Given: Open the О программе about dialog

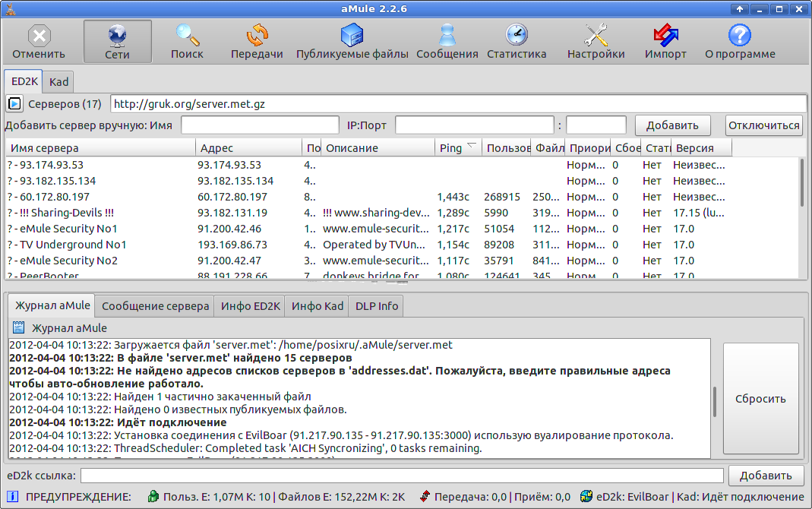Looking at the screenshot, I should [x=740, y=42].
